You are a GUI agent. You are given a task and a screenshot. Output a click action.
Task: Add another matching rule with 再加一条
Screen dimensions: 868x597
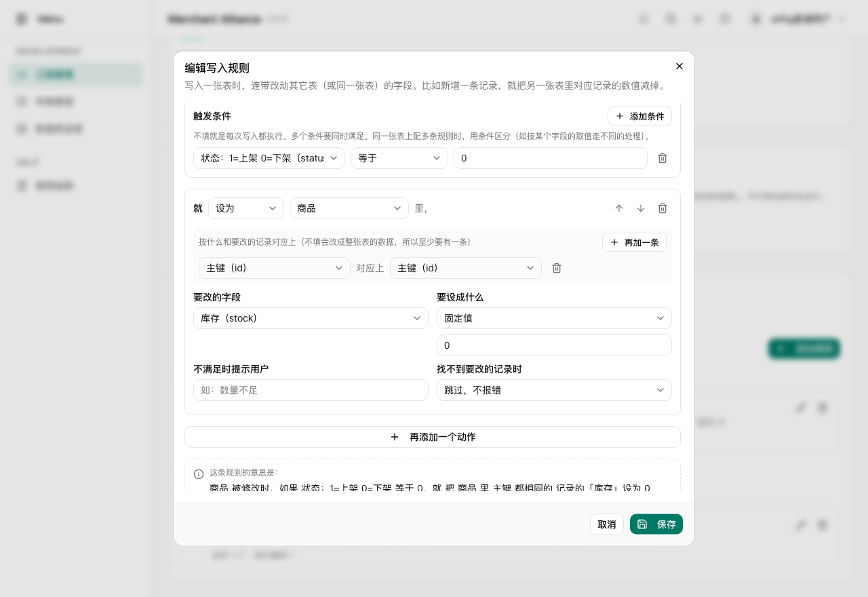(x=634, y=242)
